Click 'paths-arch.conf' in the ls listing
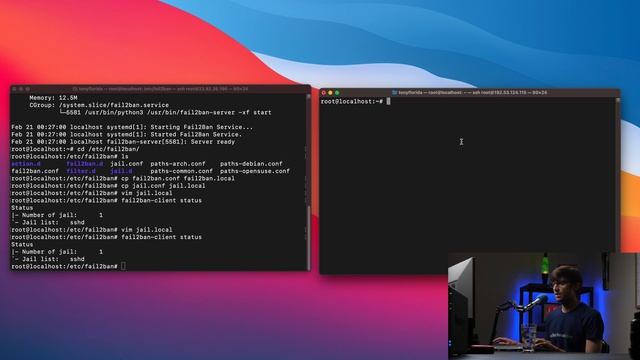The image size is (640, 360). coord(178,164)
